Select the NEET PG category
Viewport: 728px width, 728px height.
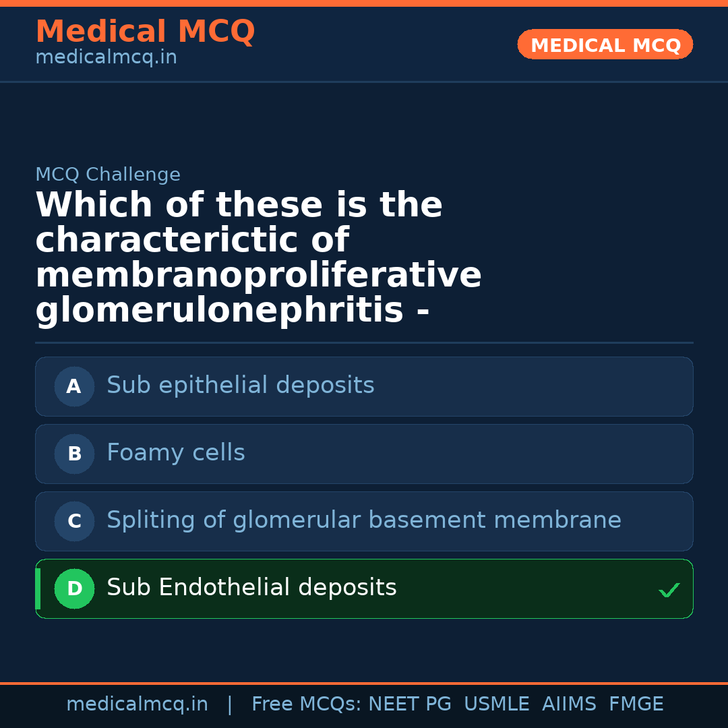tap(409, 704)
